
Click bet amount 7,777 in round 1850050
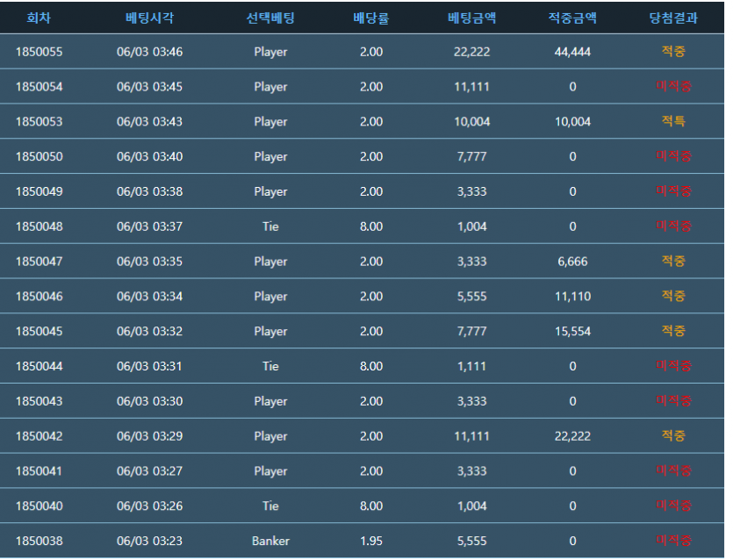(471, 156)
